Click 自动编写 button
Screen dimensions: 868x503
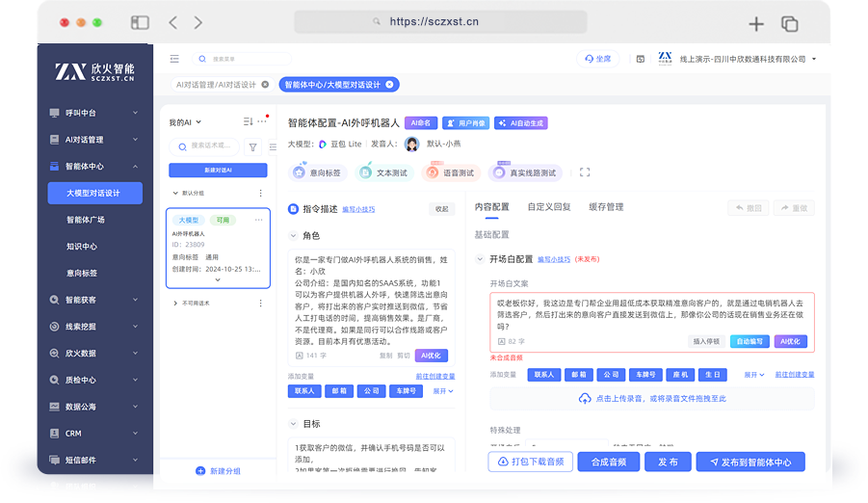pyautogui.click(x=750, y=342)
